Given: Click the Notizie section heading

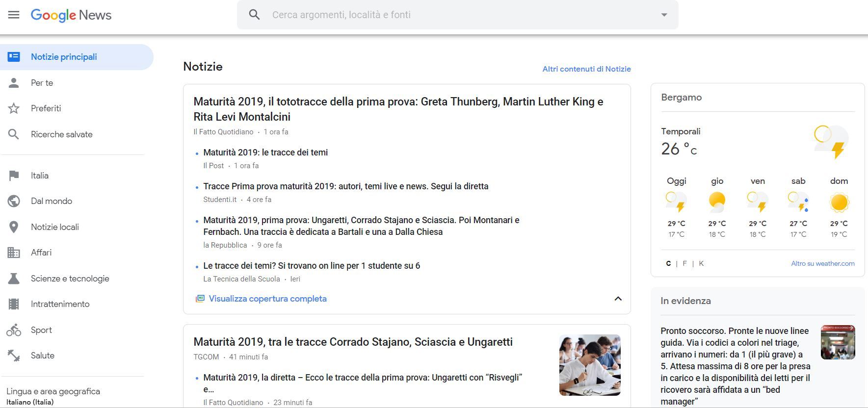Looking at the screenshot, I should coord(203,67).
